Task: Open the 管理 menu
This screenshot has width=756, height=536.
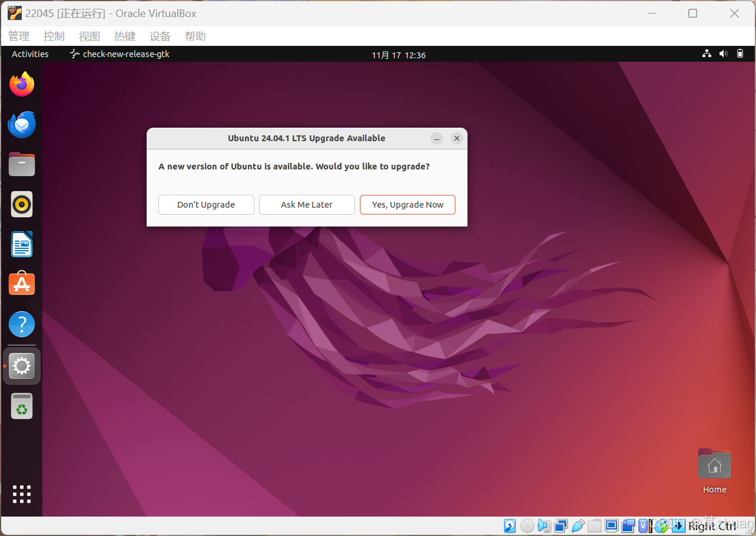Action: tap(19, 36)
